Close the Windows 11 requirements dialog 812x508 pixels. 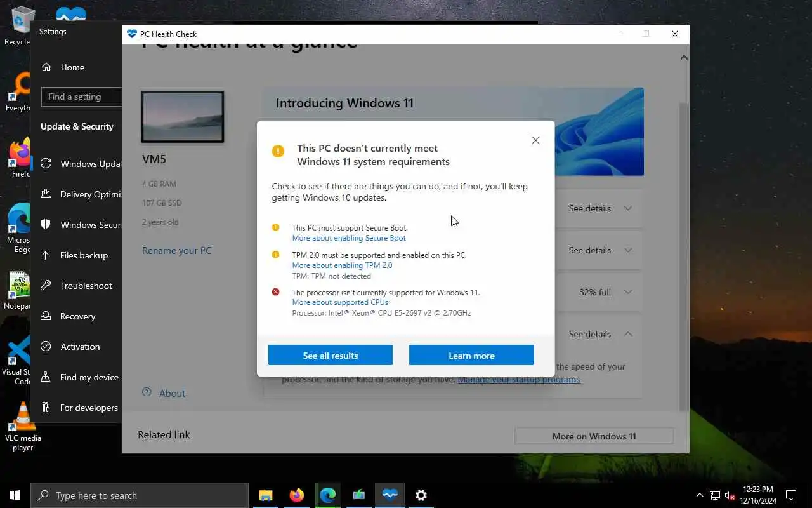(x=535, y=140)
